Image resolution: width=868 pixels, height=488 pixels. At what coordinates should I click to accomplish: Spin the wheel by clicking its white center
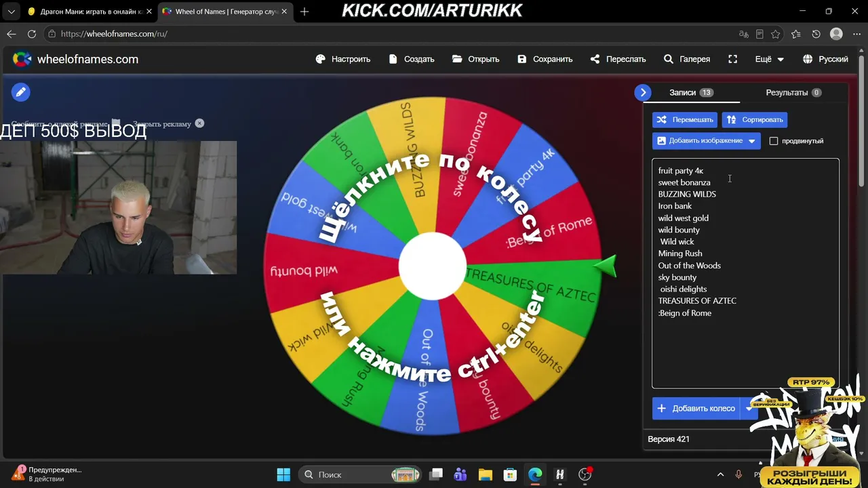[433, 266]
